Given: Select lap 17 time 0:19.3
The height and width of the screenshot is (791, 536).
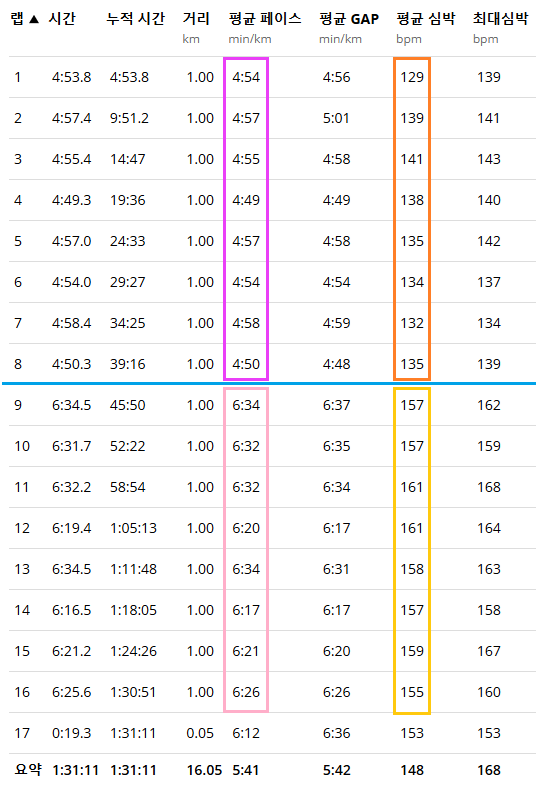Looking at the screenshot, I should click(x=72, y=733).
